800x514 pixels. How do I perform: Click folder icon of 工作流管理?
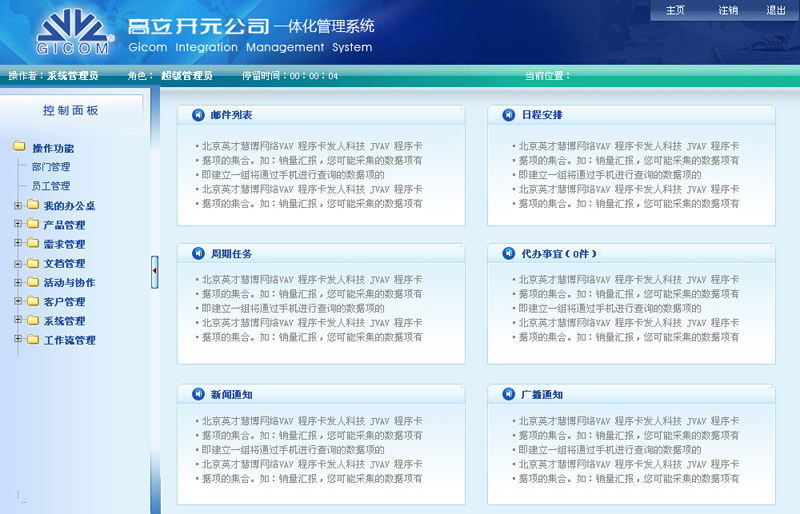[33, 339]
